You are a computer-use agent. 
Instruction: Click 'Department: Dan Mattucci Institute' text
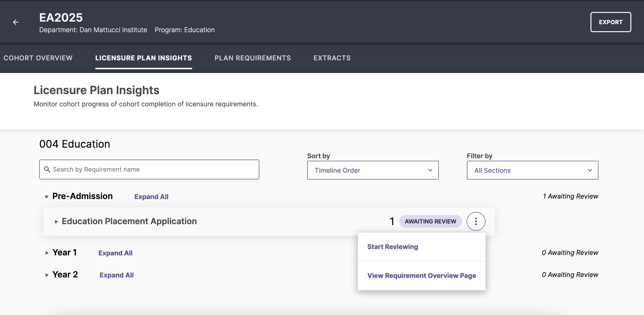(x=93, y=30)
